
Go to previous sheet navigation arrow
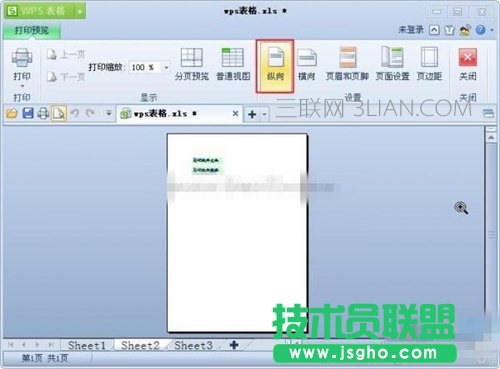pyautogui.click(x=24, y=345)
